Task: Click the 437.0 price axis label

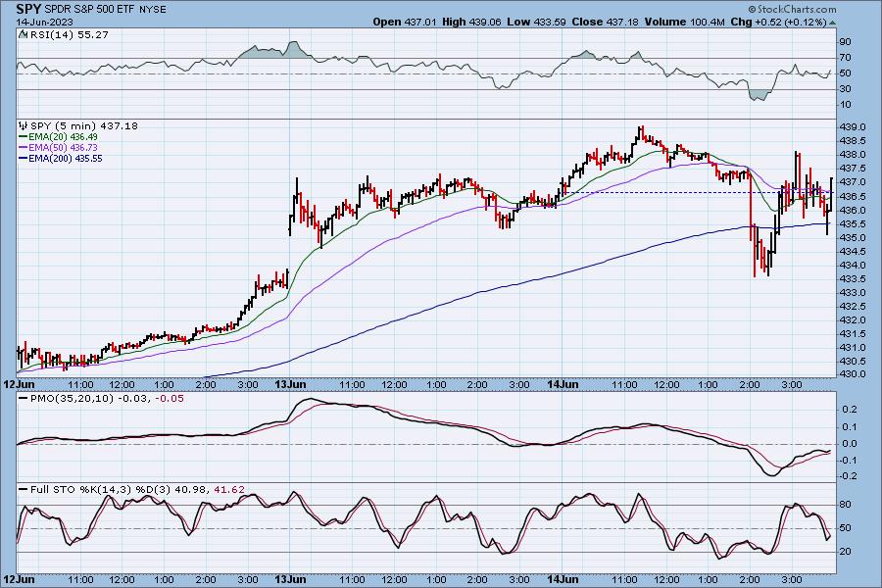Action: pos(854,182)
